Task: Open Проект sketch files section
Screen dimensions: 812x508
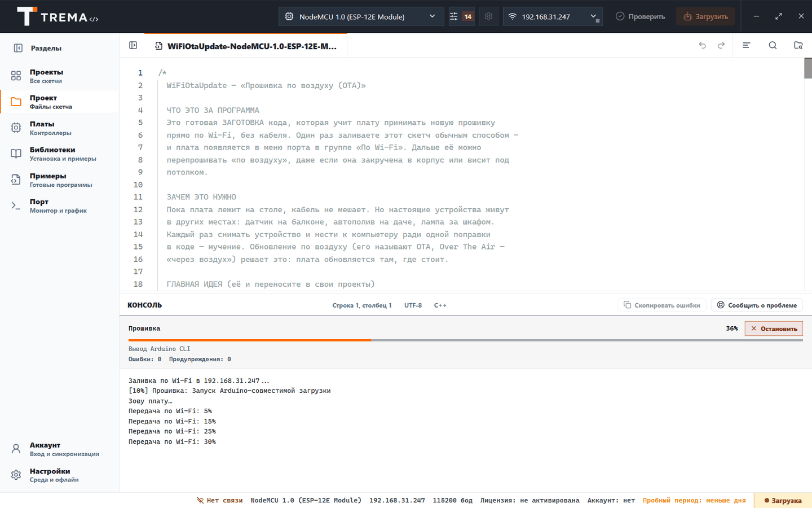Action: click(x=59, y=102)
